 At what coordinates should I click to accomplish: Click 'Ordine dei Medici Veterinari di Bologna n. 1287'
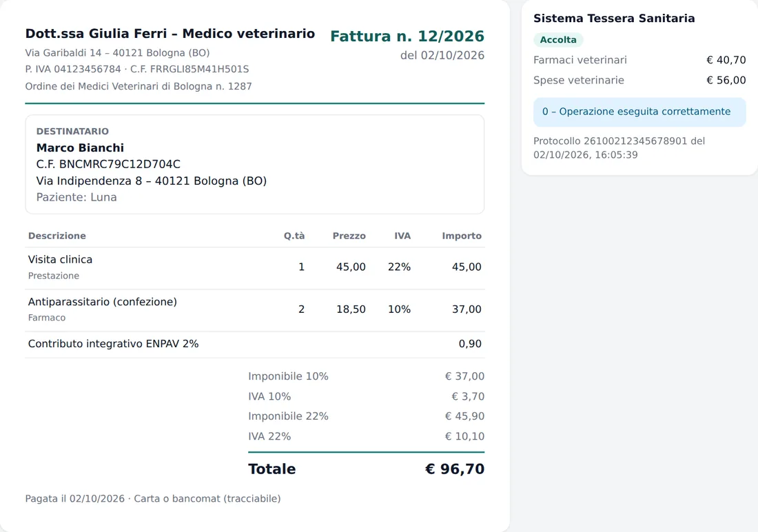click(x=139, y=86)
